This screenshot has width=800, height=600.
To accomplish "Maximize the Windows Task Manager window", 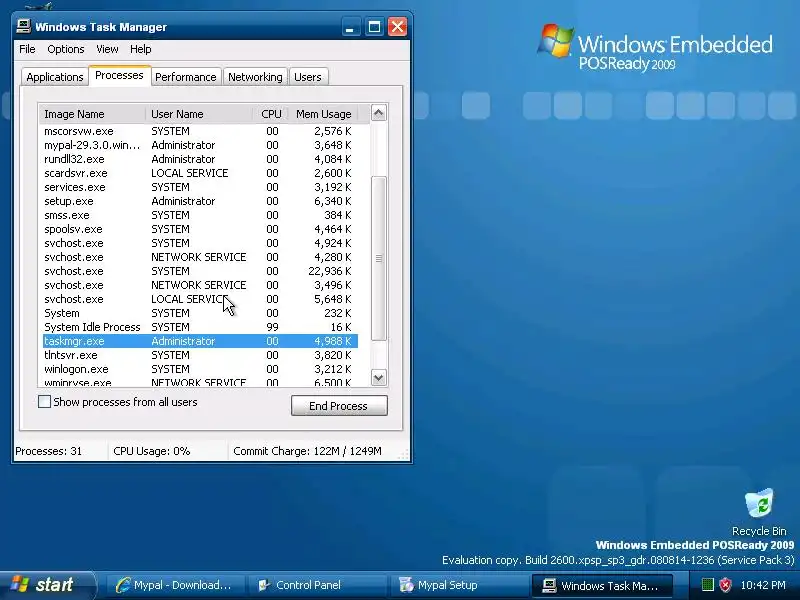I will click(374, 27).
